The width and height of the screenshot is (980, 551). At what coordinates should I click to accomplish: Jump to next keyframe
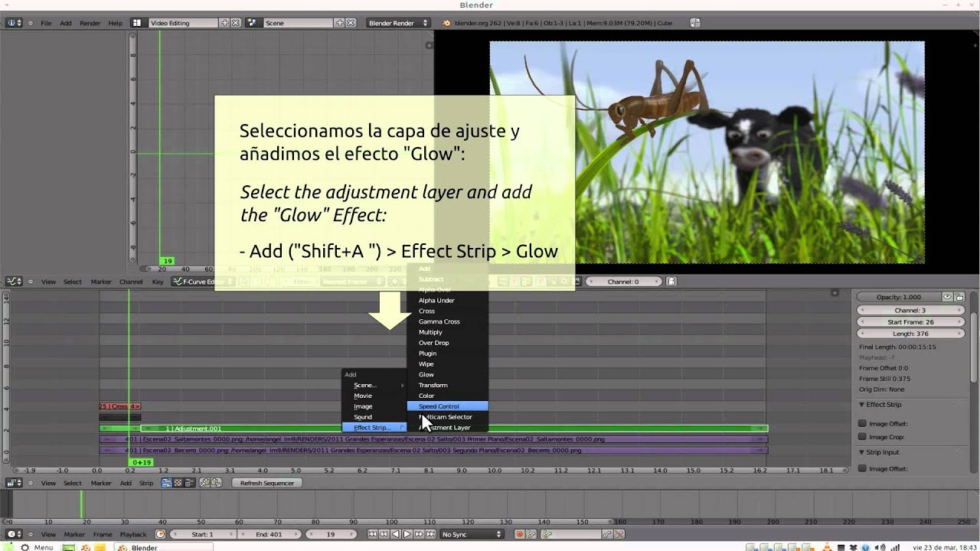pyautogui.click(x=419, y=534)
